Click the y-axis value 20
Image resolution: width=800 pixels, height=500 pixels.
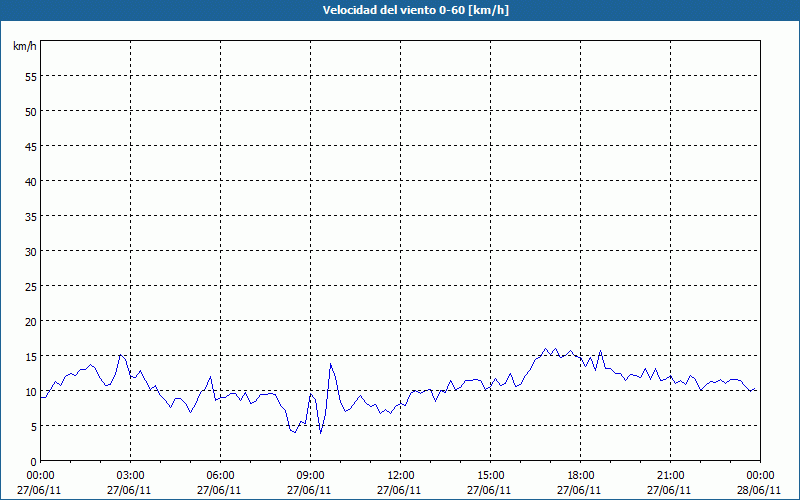click(x=31, y=321)
